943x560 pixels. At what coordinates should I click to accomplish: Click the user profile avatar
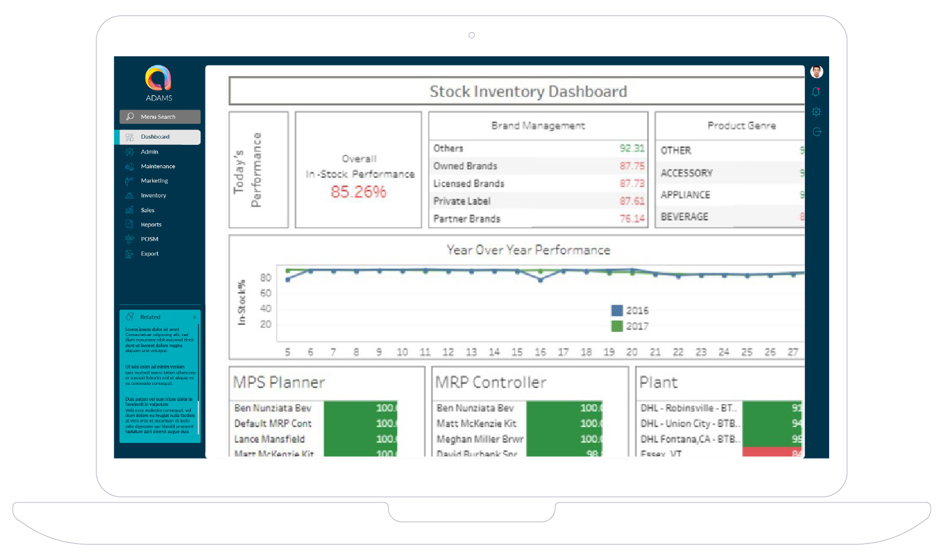(816, 72)
